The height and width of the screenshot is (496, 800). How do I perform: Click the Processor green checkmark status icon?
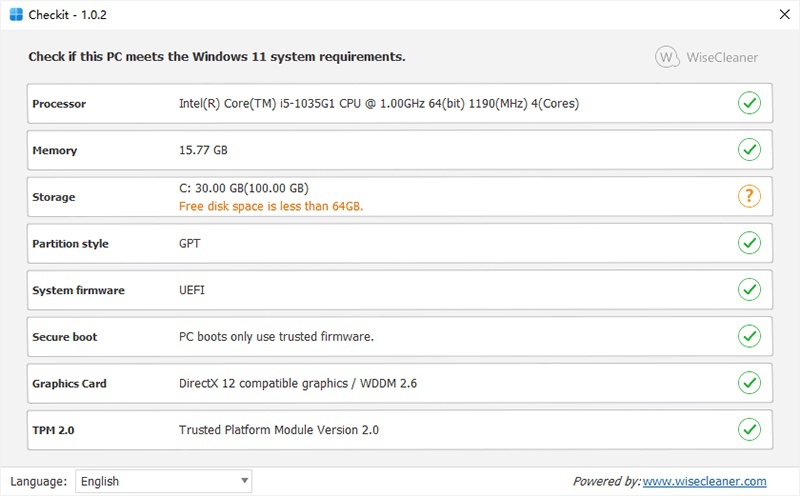pos(749,103)
